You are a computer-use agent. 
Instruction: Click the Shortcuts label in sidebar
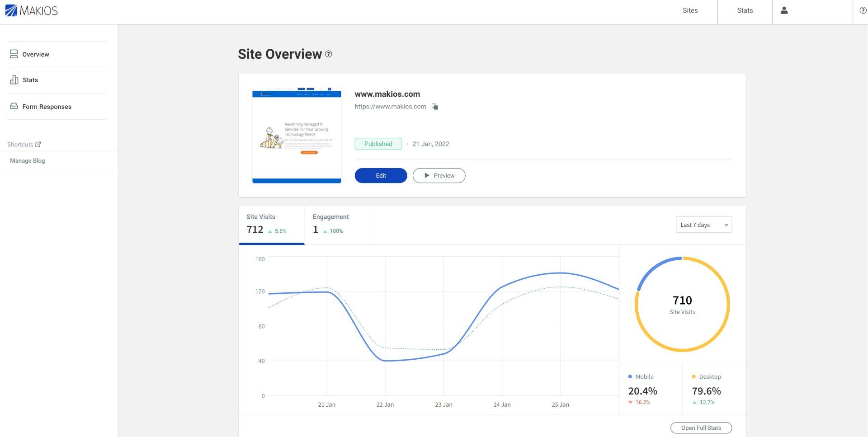tap(20, 144)
